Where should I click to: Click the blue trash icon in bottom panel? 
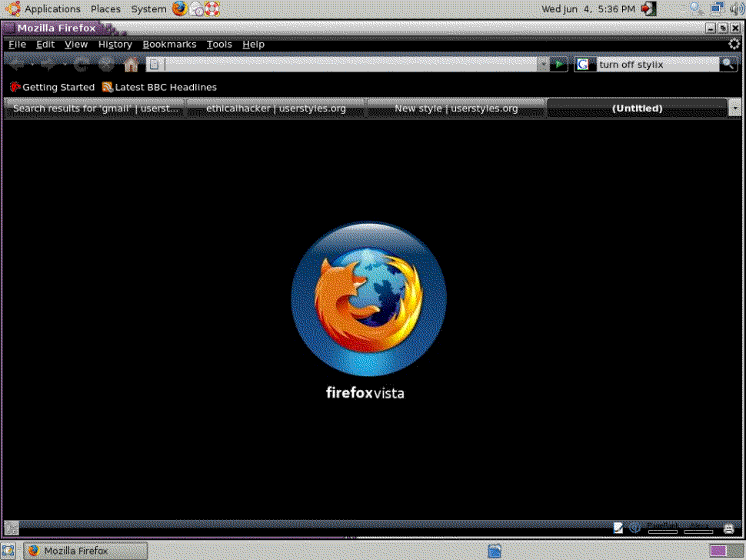495,551
